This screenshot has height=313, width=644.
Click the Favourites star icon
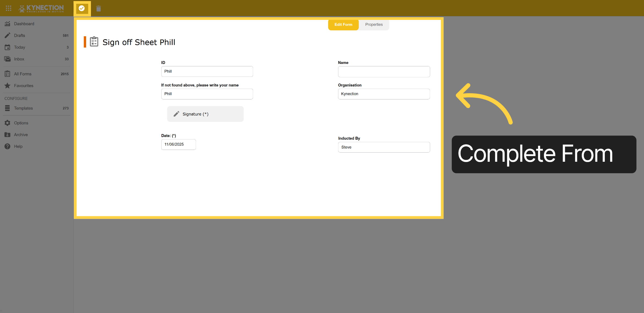[x=8, y=85]
